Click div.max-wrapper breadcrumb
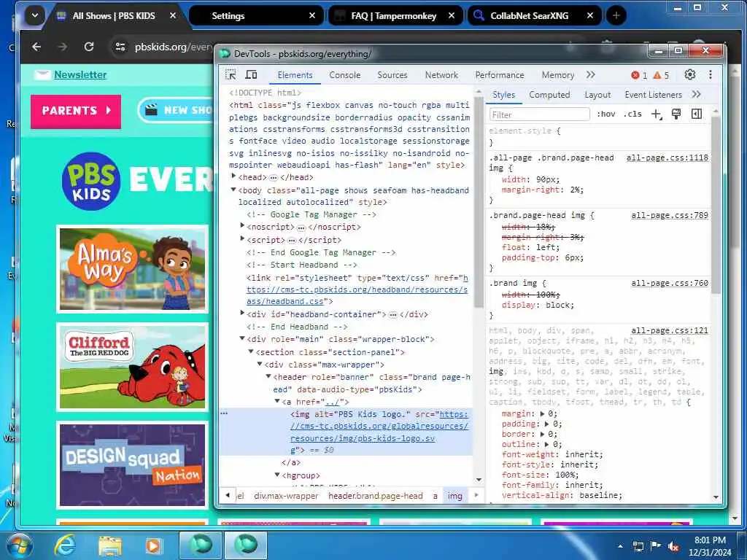 click(x=286, y=496)
